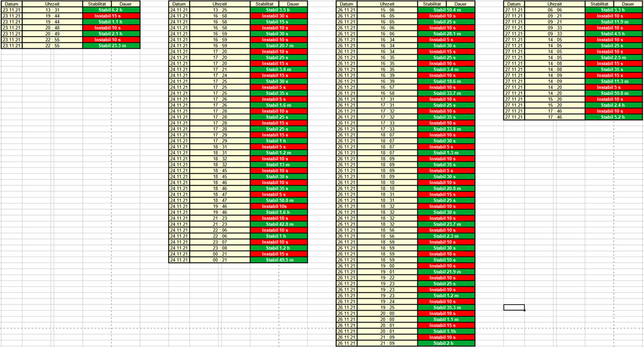This screenshot has height=347, width=644.
Task: Select the 'Stabil 6.2 h' cell
Action: [111, 10]
